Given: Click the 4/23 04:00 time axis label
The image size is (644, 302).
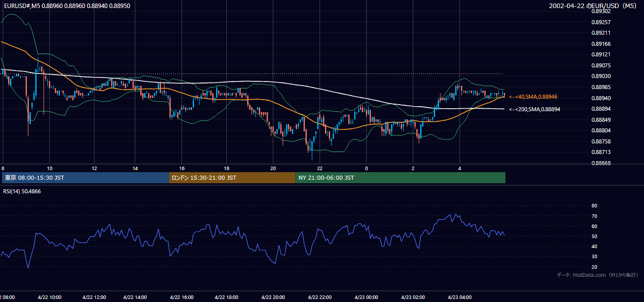Looking at the screenshot, I should point(459,297).
